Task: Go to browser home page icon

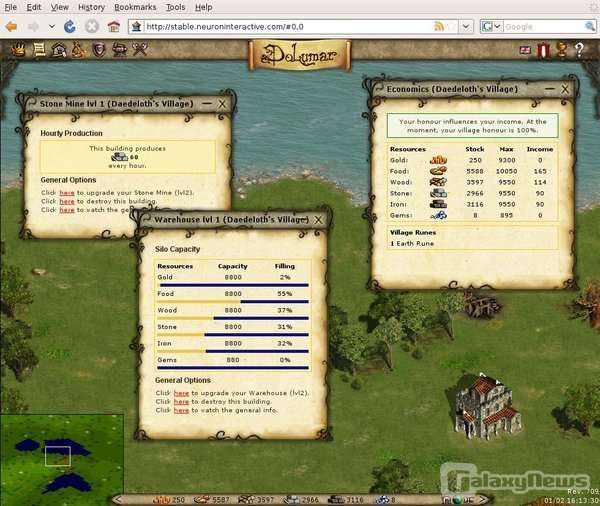Action: (114, 26)
